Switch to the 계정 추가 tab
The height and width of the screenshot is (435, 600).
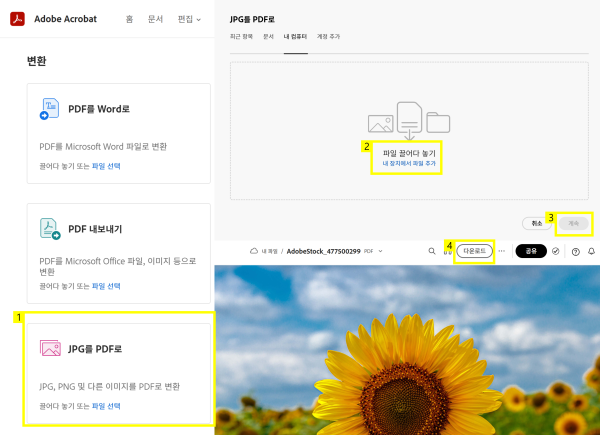(328, 36)
